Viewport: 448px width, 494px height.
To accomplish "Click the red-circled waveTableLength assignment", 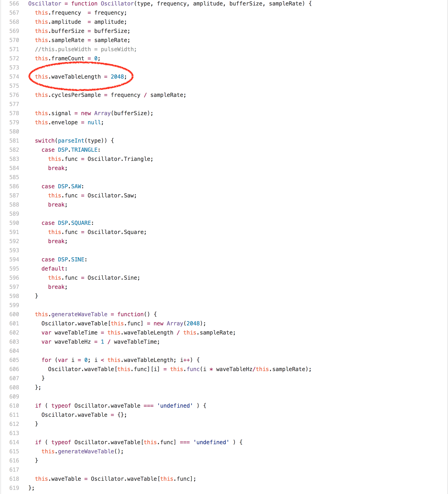I will 81,77.
